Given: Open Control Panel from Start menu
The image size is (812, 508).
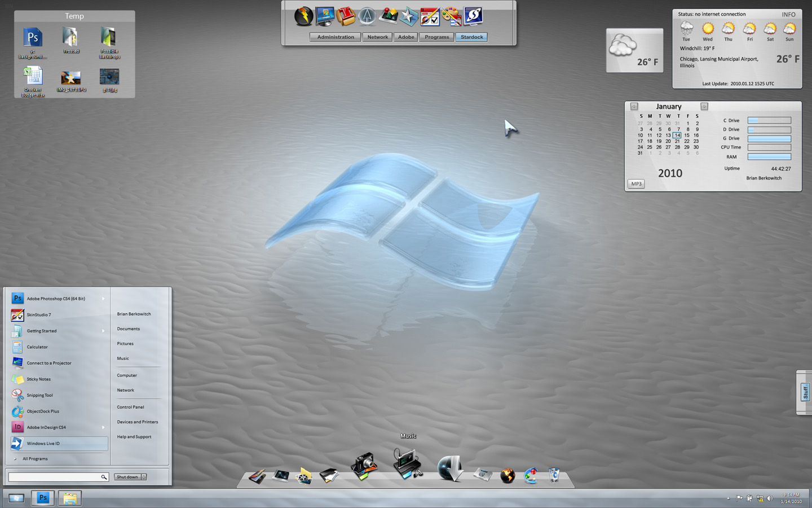Looking at the screenshot, I should (x=130, y=407).
